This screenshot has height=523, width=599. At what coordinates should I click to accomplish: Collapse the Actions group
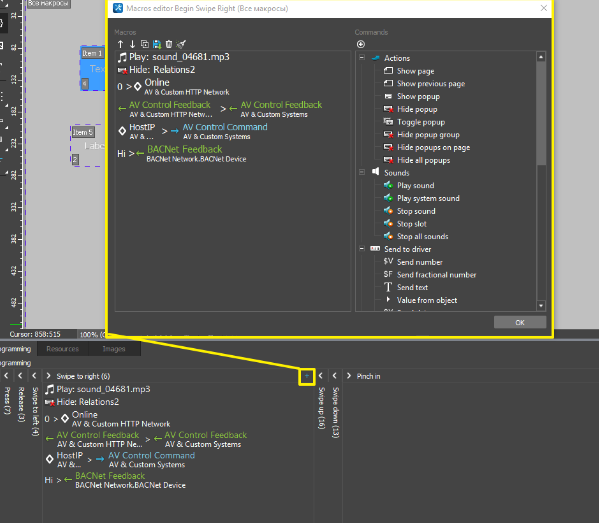pyautogui.click(x=362, y=58)
